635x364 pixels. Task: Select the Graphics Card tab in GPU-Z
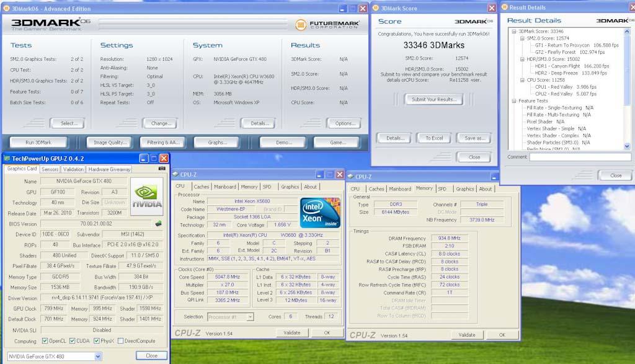coord(22,169)
